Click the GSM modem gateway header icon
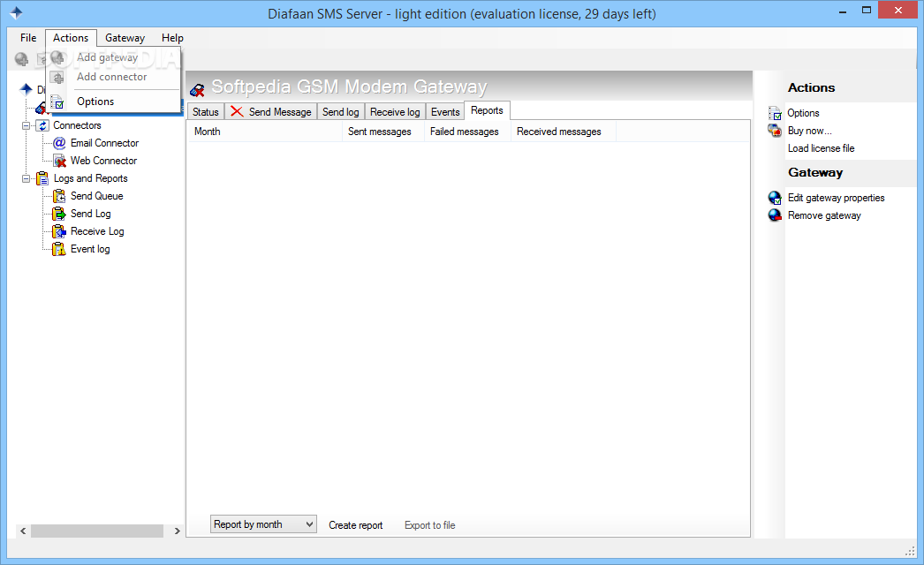This screenshot has height=565, width=924. click(197, 89)
